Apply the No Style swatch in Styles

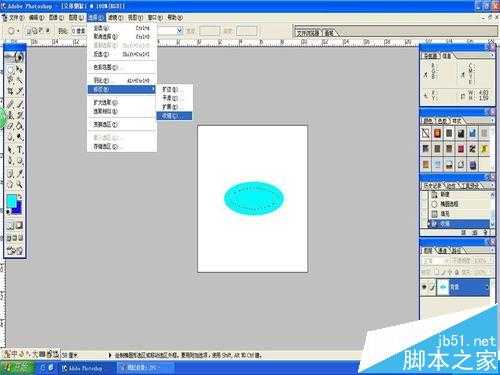[426, 133]
